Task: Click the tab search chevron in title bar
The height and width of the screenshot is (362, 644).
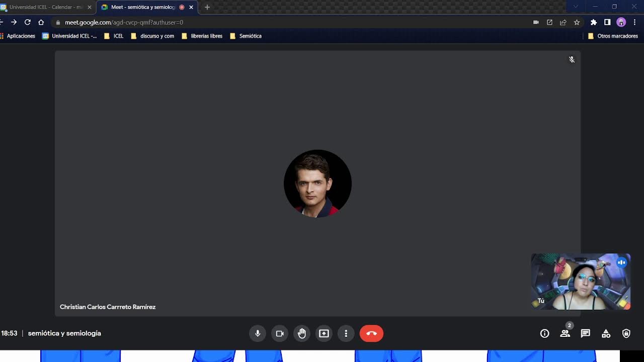Action: (576, 7)
